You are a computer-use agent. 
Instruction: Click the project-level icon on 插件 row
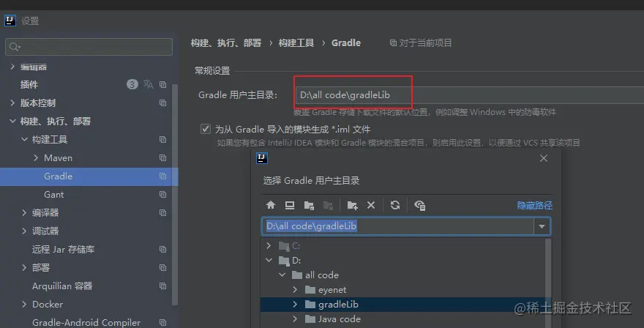click(162, 84)
